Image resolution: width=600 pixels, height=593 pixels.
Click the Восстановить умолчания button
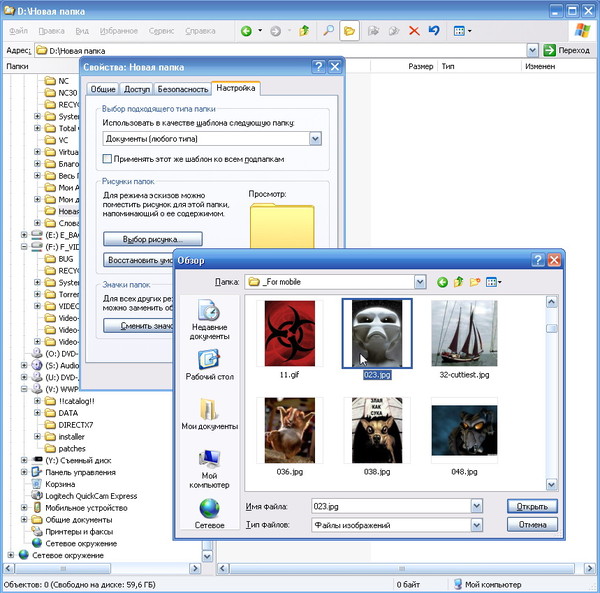(138, 260)
